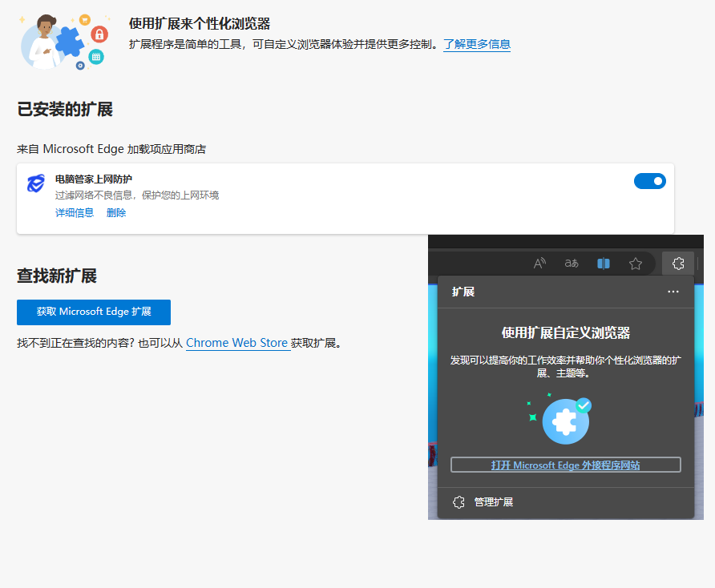The width and height of the screenshot is (715, 588).
Task: Click the translate (aあ) icon in toolbar
Action: click(x=572, y=264)
